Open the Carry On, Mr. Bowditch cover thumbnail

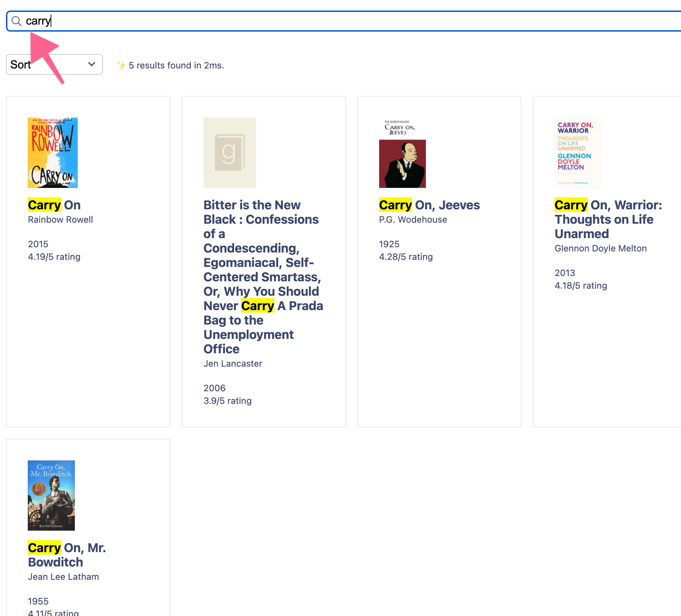tap(51, 495)
